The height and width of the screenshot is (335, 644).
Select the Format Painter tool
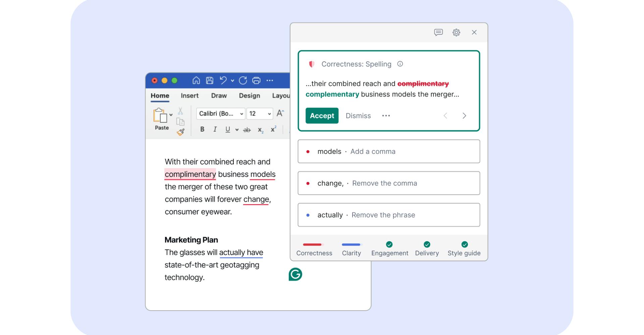[x=181, y=132]
